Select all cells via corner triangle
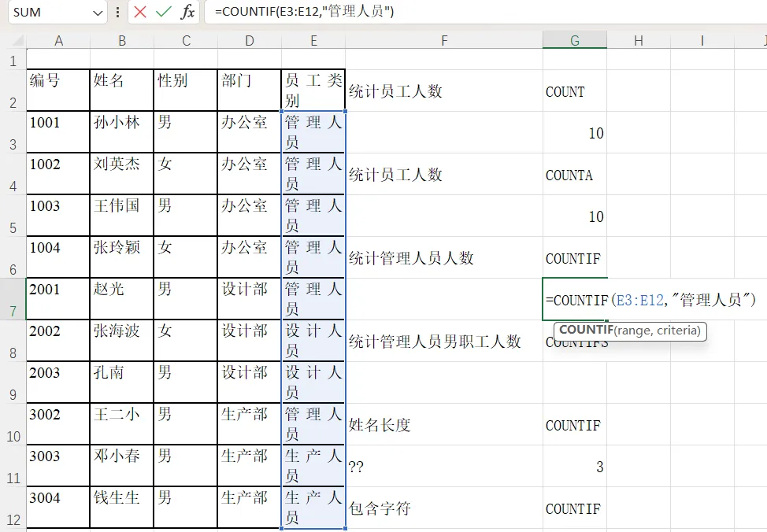This screenshot has height=532, width=767. click(17, 41)
